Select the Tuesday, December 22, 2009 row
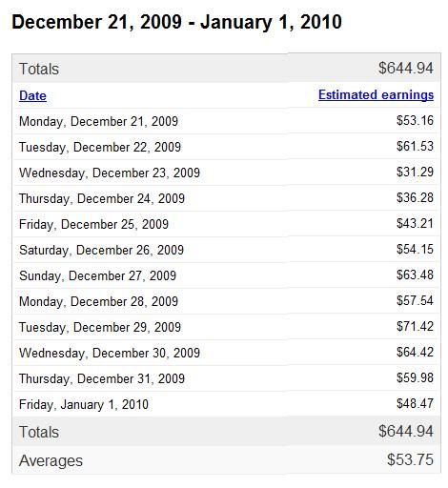This screenshot has height=488, width=448. point(226,147)
